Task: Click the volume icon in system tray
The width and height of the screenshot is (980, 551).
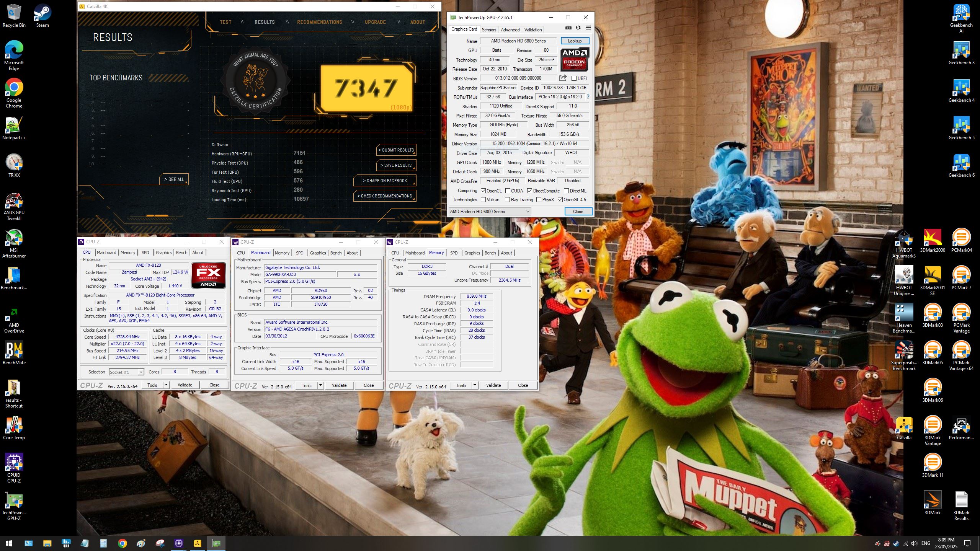Action: pos(914,543)
